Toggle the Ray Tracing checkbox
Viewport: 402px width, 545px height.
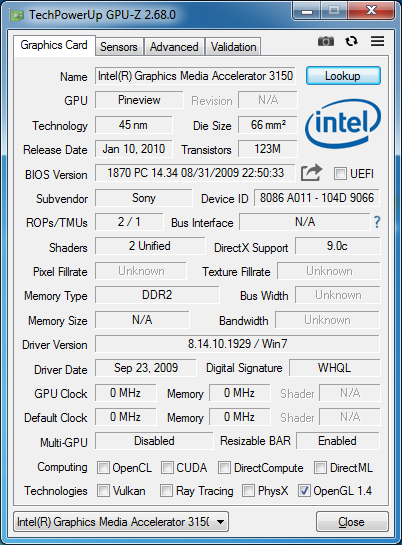click(x=166, y=491)
